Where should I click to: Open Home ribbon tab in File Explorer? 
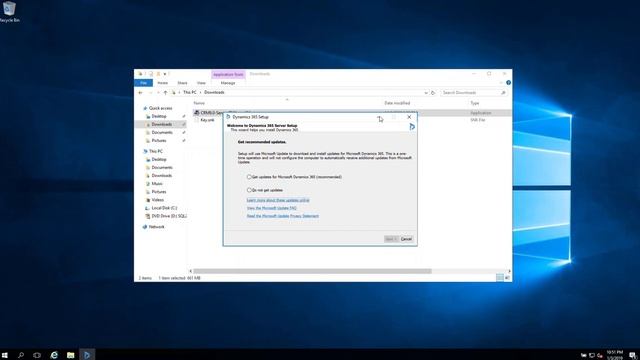(x=162, y=83)
